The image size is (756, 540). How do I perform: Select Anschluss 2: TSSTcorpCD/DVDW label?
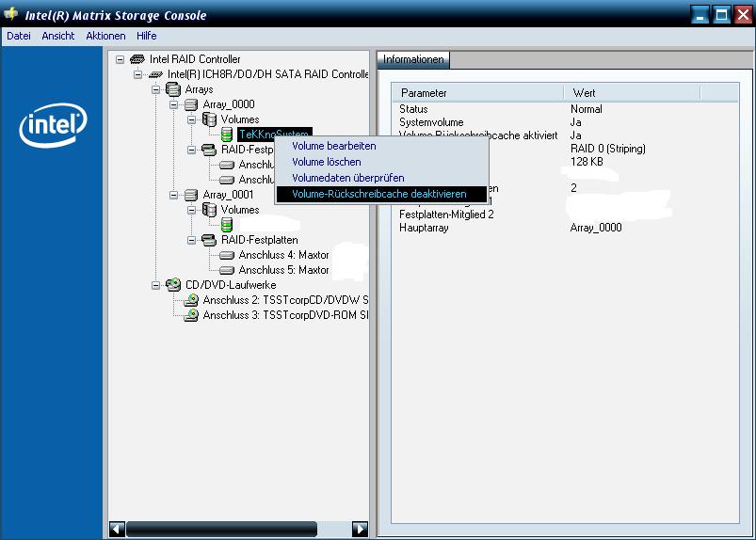(285, 300)
